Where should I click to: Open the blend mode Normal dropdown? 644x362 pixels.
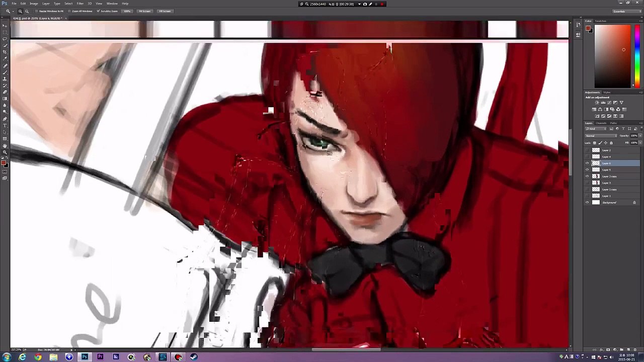601,136
